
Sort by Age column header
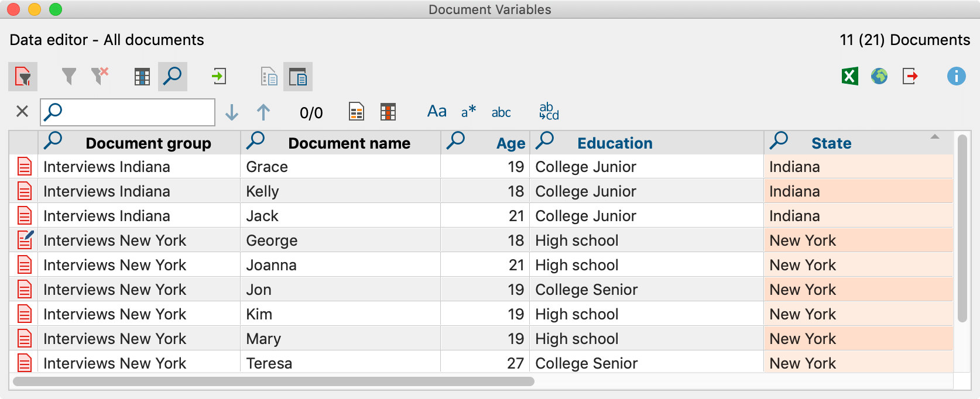[510, 143]
